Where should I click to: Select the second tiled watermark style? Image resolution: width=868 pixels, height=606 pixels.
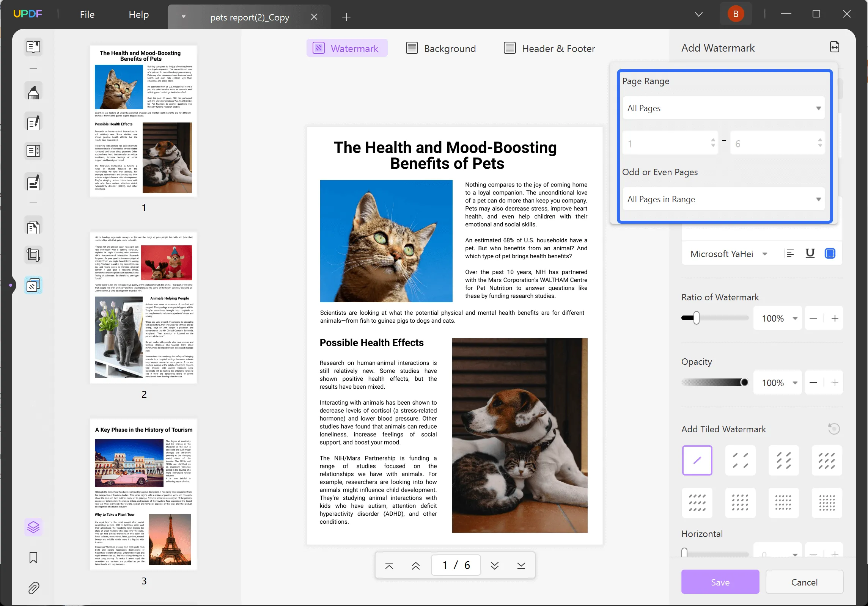(741, 460)
